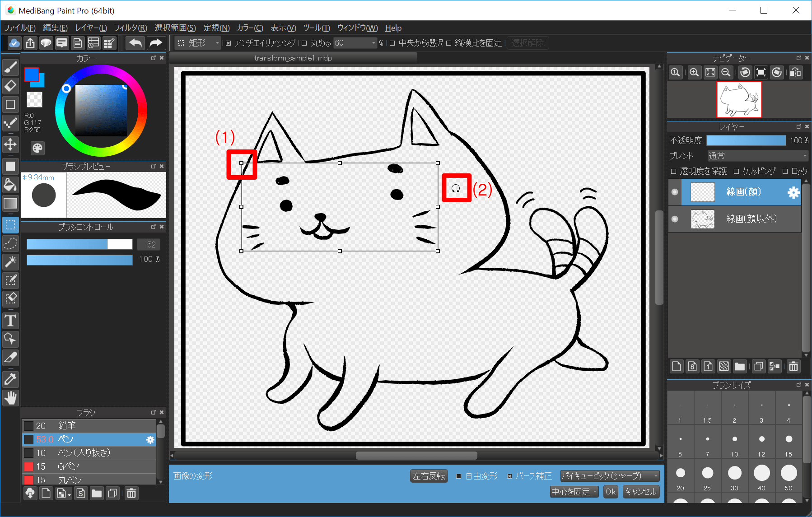The height and width of the screenshot is (517, 812).
Task: Select the Eyedropper tool
Action: [x=10, y=379]
